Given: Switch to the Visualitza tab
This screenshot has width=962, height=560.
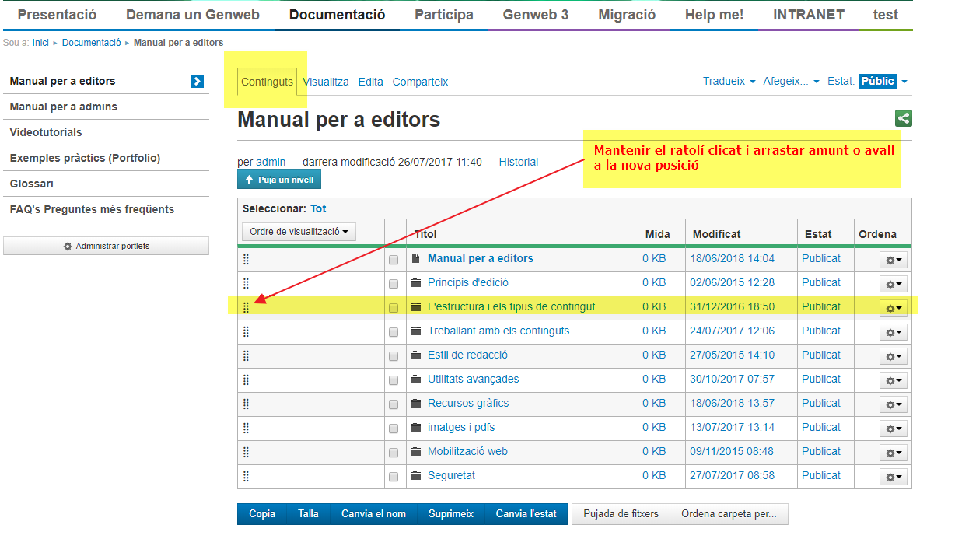Looking at the screenshot, I should pos(326,82).
